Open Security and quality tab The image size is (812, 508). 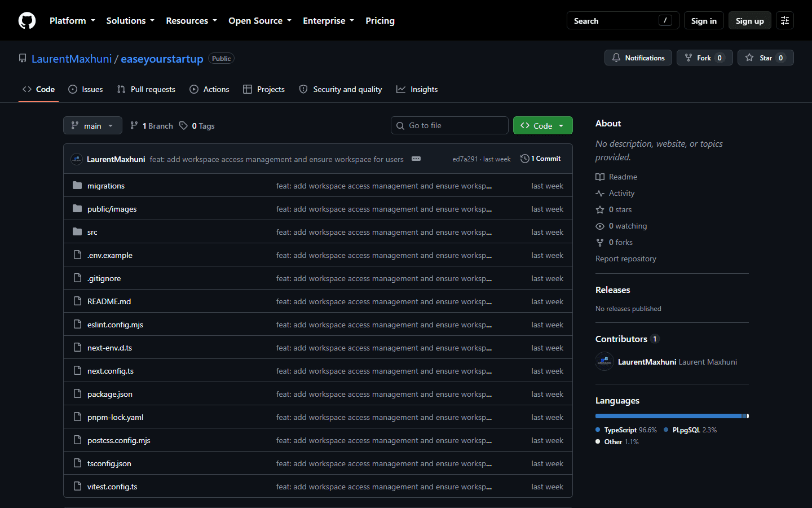(341, 89)
